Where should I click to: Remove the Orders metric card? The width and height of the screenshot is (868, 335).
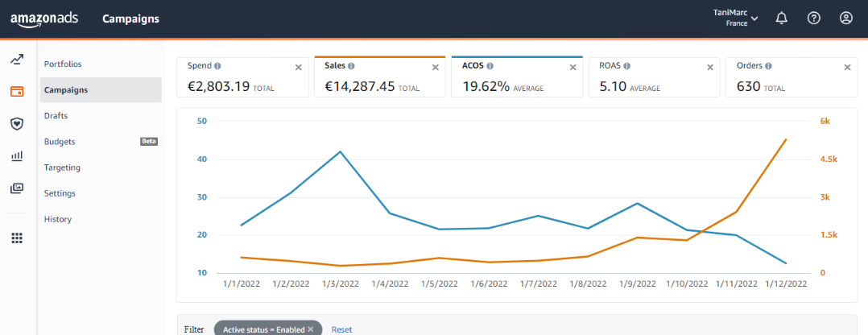pyautogui.click(x=847, y=67)
